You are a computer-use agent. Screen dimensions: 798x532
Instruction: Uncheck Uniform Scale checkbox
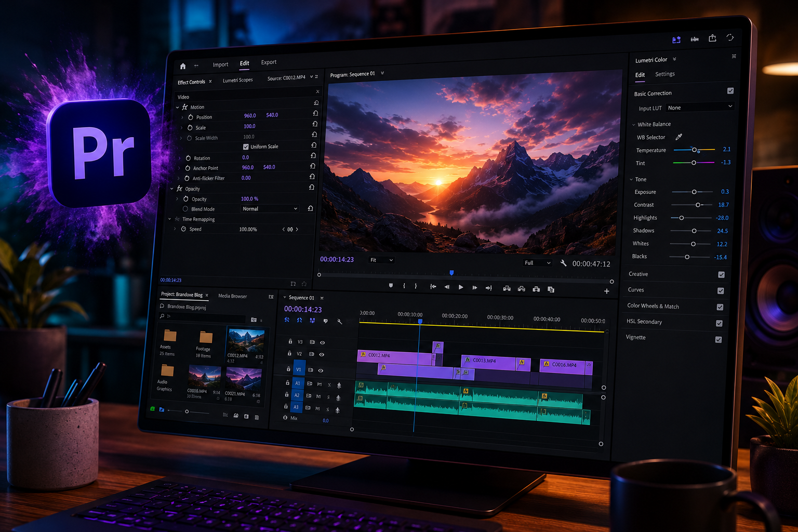tap(246, 147)
